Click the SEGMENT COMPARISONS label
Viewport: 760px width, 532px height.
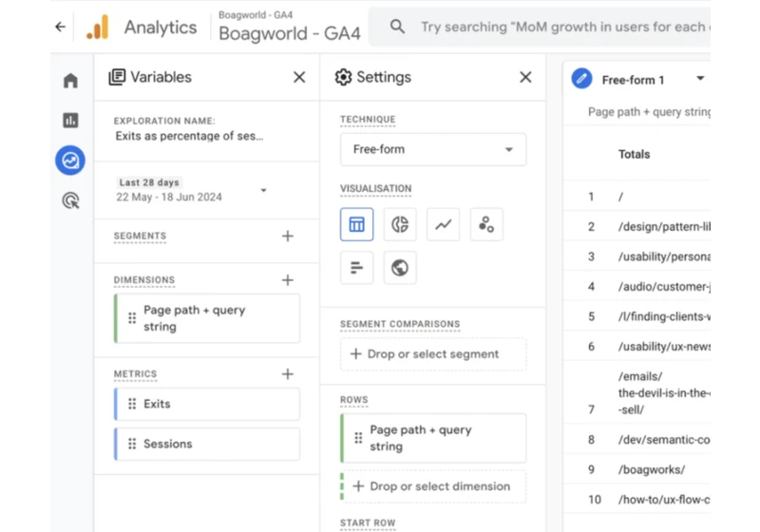(x=400, y=324)
